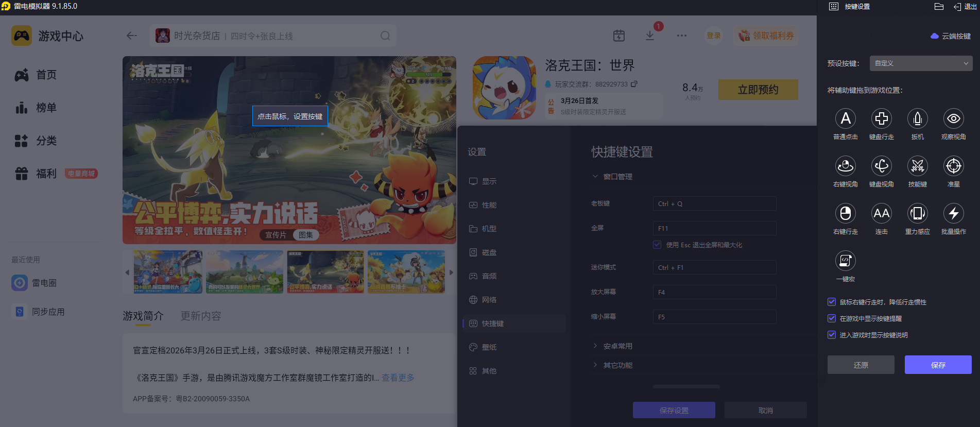980x427 pixels.
Task: Switch media toggle to 图集
Action: coord(306,235)
